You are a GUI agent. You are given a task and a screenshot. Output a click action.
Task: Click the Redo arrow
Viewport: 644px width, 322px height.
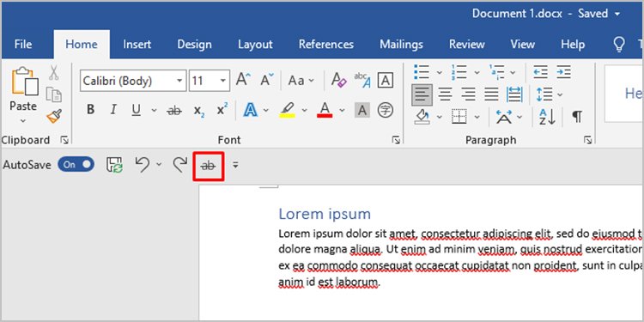pos(179,165)
